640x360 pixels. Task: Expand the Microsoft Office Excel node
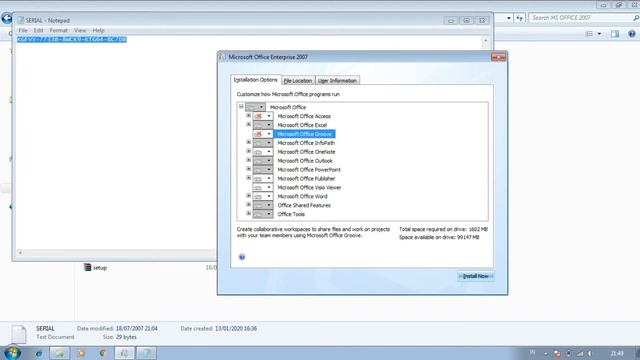coord(249,124)
